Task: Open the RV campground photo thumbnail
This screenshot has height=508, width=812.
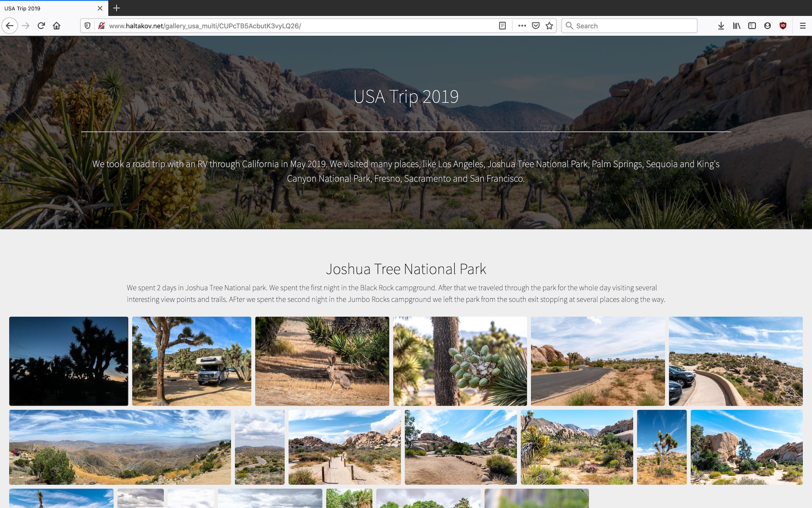Action: point(192,361)
